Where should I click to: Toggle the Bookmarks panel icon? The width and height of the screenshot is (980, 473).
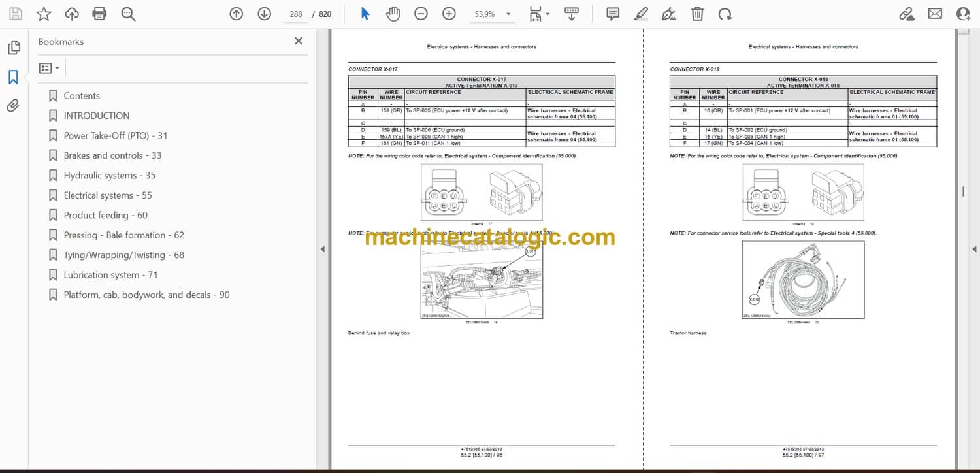pos(13,77)
